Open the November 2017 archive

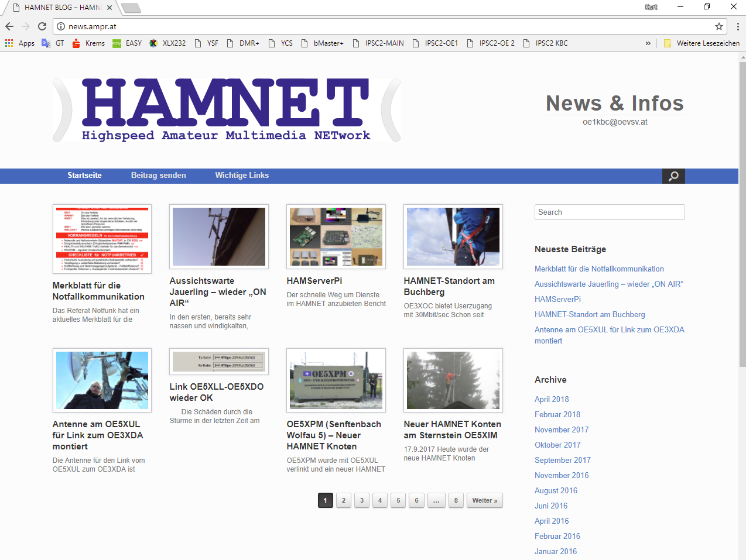(562, 430)
